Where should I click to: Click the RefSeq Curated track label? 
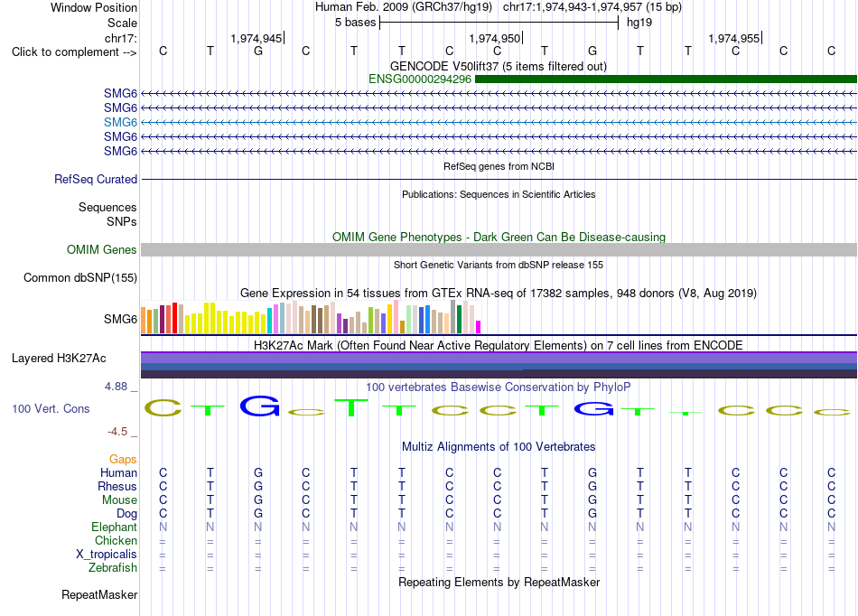96,179
